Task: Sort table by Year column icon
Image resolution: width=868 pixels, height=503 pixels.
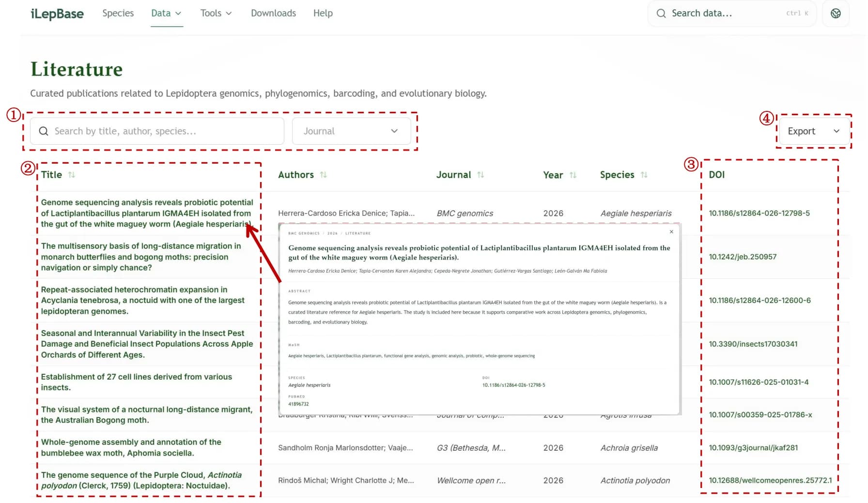Action: (x=573, y=175)
